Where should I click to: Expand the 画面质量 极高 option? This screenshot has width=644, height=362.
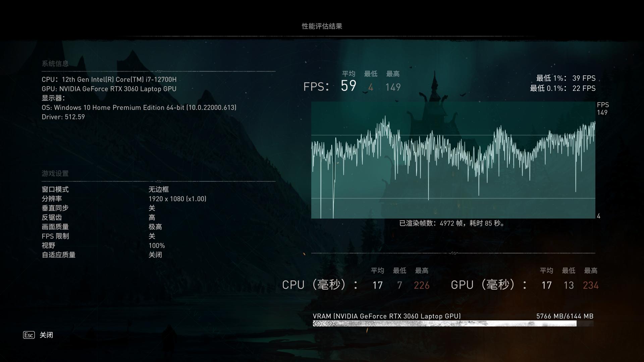155,227
